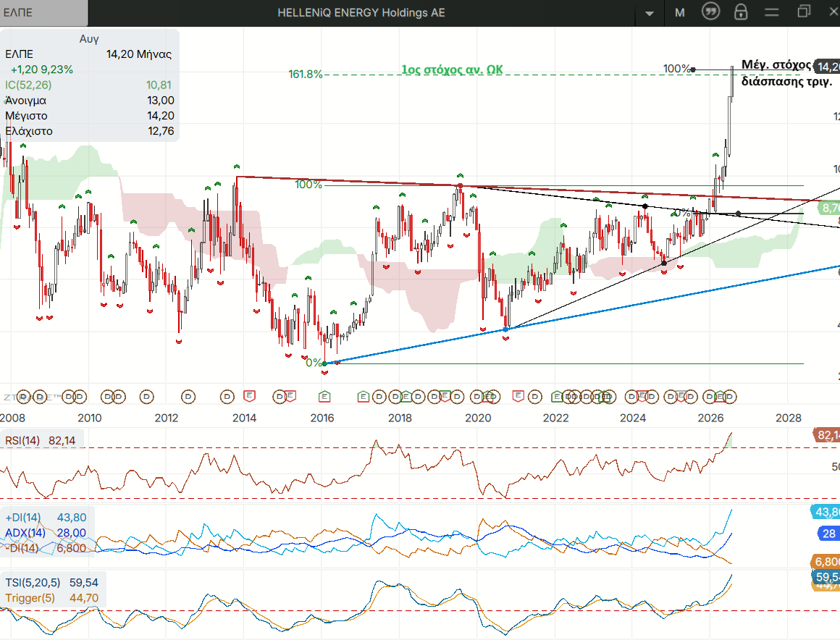Click the 2028 label on the time axis

click(x=789, y=418)
